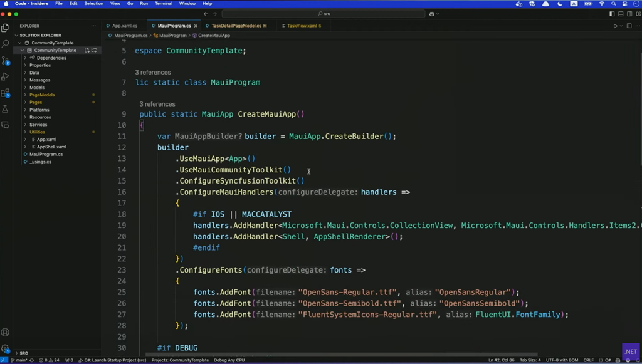Open the Run button dropdown arrow

pos(621,26)
